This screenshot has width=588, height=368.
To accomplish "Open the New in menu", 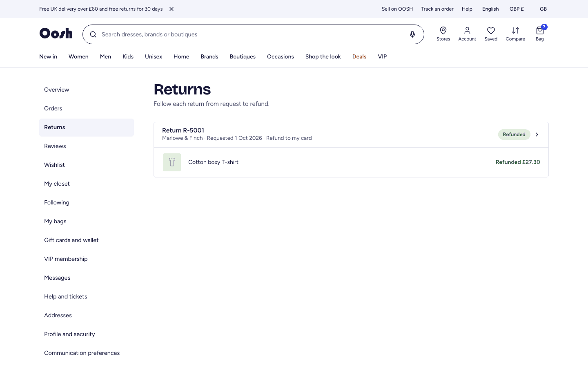I will pos(48,57).
